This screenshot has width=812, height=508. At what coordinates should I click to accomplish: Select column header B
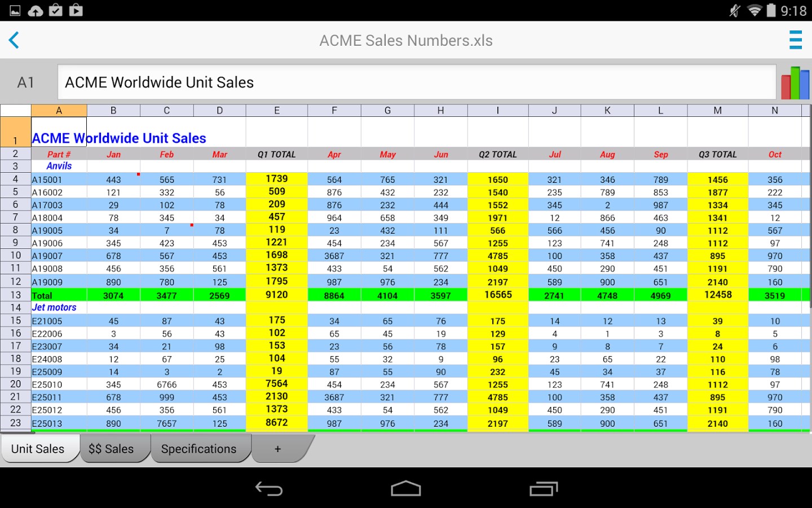(x=113, y=110)
